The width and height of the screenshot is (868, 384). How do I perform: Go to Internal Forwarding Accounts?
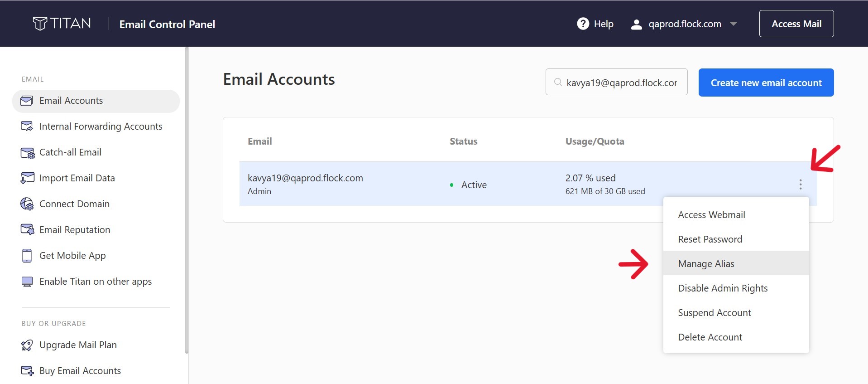(101, 126)
